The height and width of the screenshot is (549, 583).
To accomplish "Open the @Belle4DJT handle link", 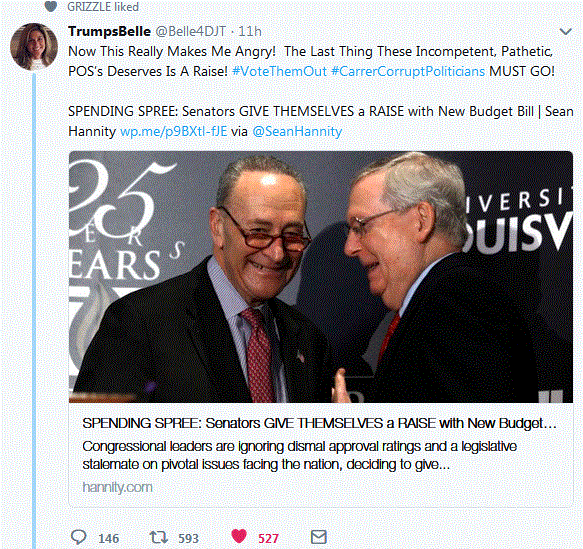I will pyautogui.click(x=190, y=31).
